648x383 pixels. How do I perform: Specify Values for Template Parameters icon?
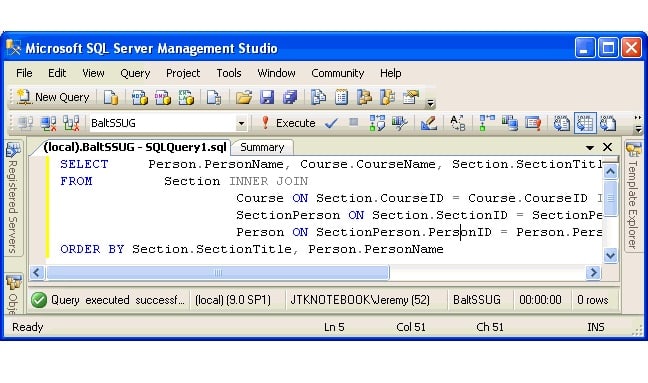pos(457,123)
